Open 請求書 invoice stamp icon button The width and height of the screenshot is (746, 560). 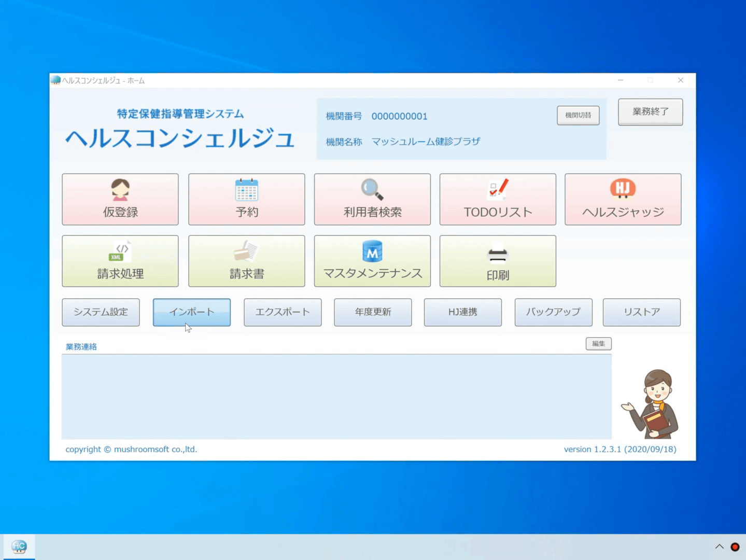click(247, 261)
